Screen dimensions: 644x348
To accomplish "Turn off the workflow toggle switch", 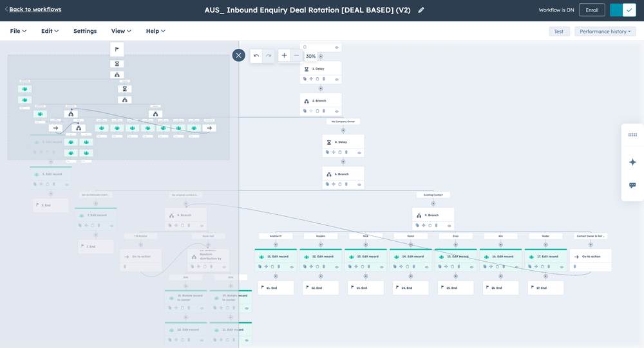I will (623, 10).
